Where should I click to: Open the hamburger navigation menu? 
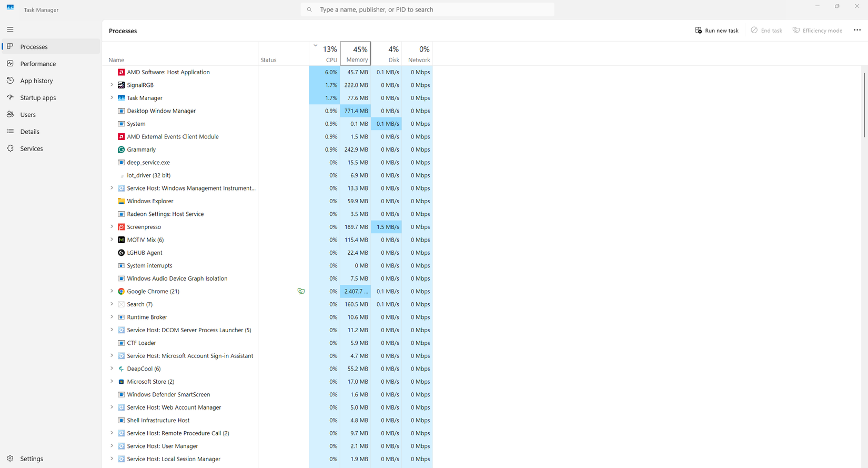(x=10, y=29)
